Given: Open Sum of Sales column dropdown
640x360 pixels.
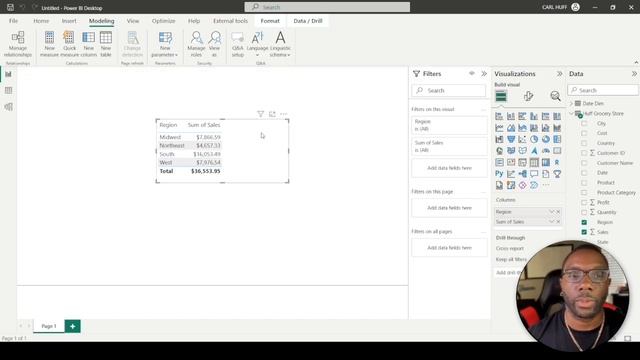Looking at the screenshot, I should click(551, 222).
